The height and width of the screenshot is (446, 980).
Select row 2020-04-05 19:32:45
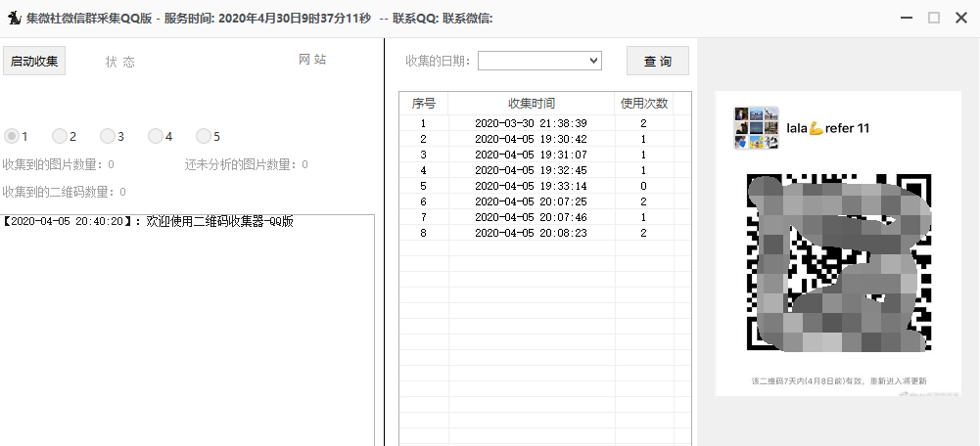click(x=545, y=170)
